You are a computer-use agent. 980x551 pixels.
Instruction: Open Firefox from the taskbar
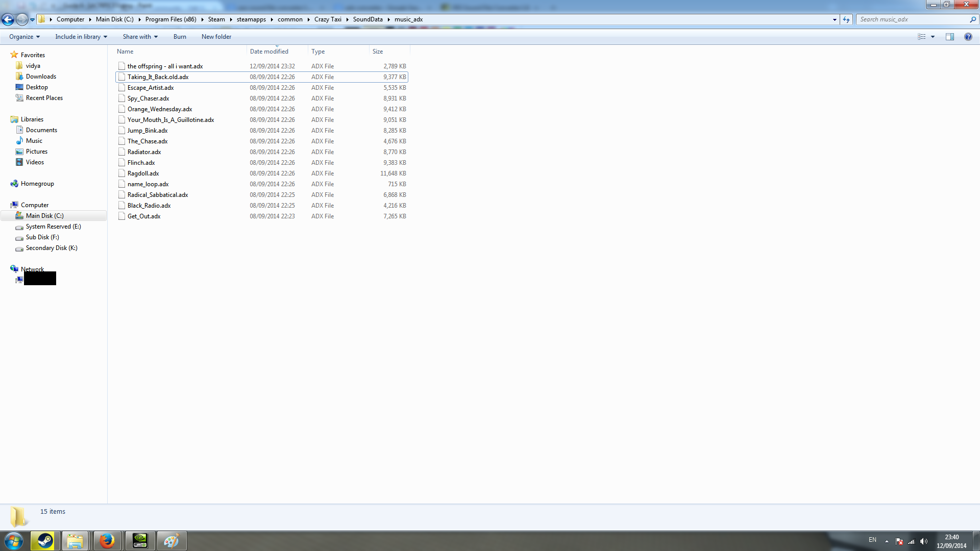[107, 541]
